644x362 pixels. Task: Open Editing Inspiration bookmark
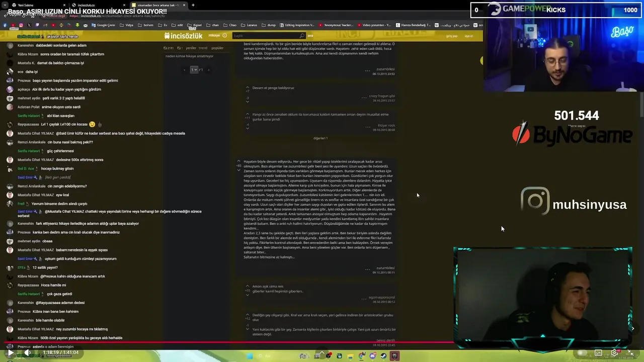[297, 25]
